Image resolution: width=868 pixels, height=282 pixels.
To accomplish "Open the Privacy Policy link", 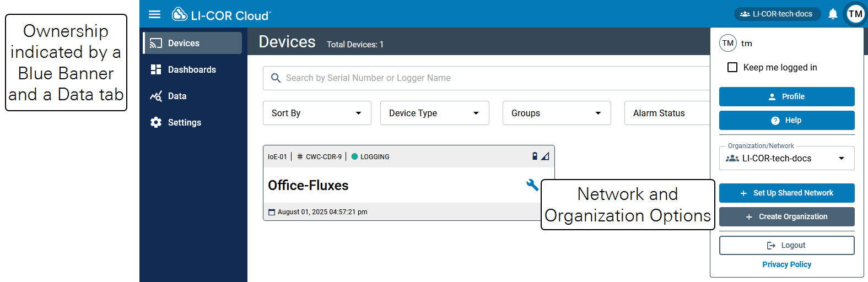I will [786, 264].
